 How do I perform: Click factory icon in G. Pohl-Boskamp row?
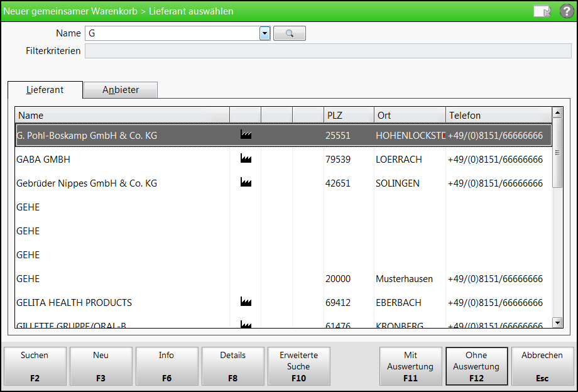(246, 134)
